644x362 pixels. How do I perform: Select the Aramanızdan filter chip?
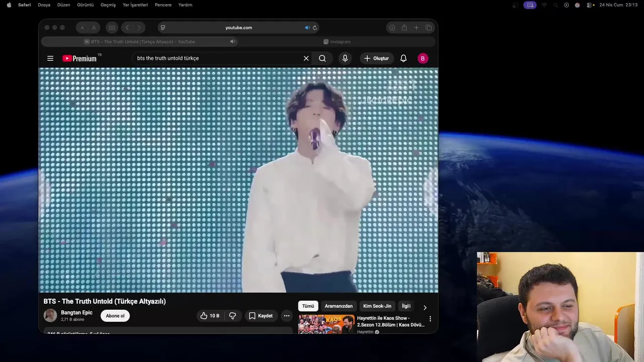pyautogui.click(x=339, y=306)
